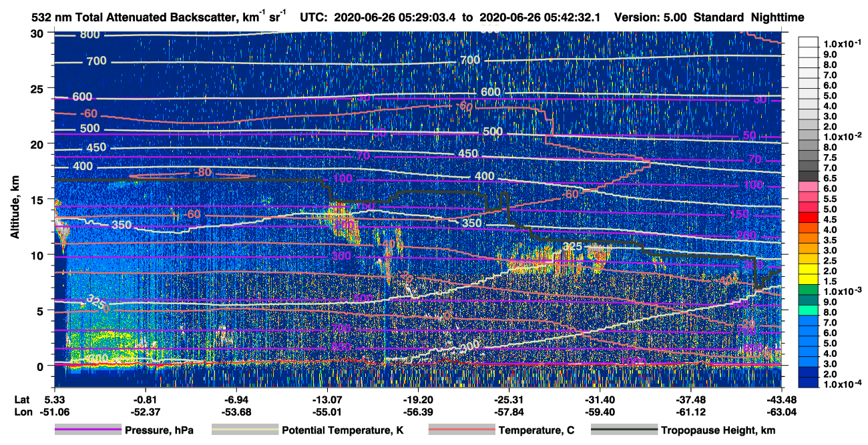The height and width of the screenshot is (445, 868).
Task: Click the 'Lon' row label
Action: tap(22, 411)
